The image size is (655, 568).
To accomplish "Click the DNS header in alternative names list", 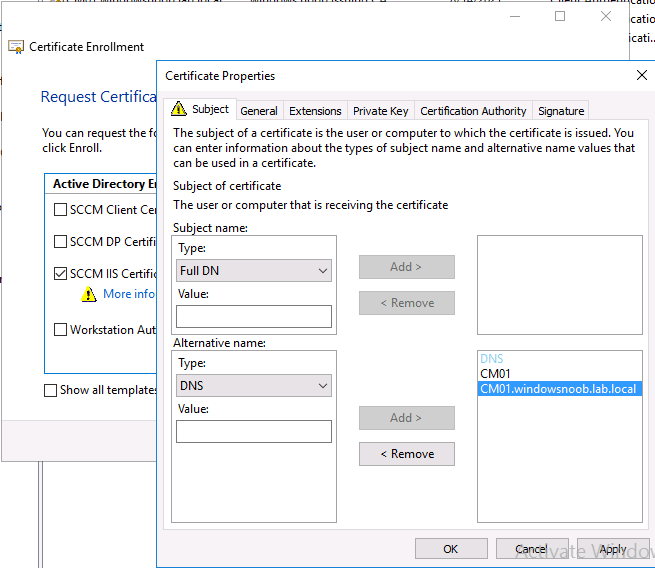I will coord(492,359).
